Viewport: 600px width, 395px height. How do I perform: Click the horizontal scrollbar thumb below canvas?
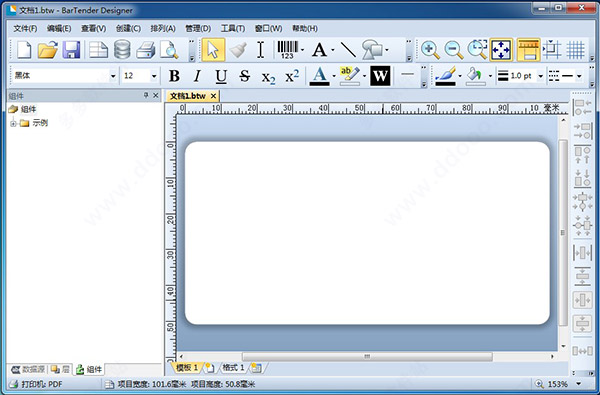pyautogui.click(x=367, y=357)
